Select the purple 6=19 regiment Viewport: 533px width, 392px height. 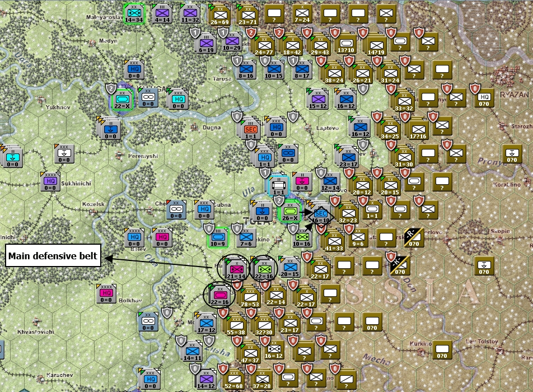206,43
